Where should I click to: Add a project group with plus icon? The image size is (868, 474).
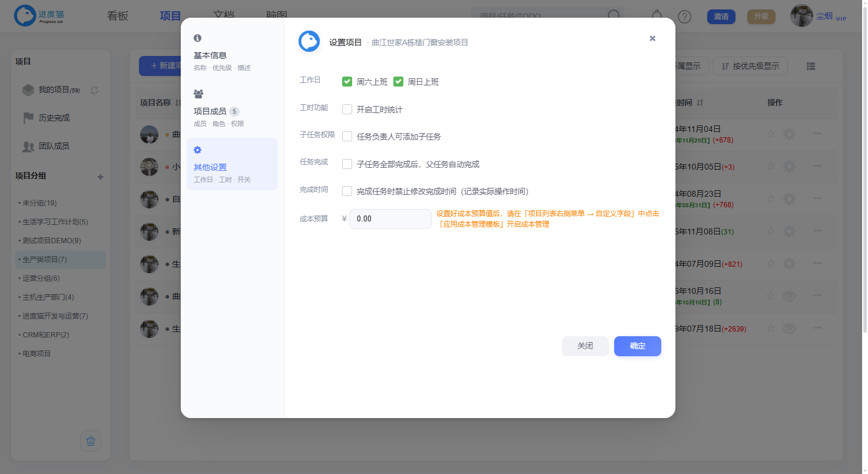[x=101, y=177]
